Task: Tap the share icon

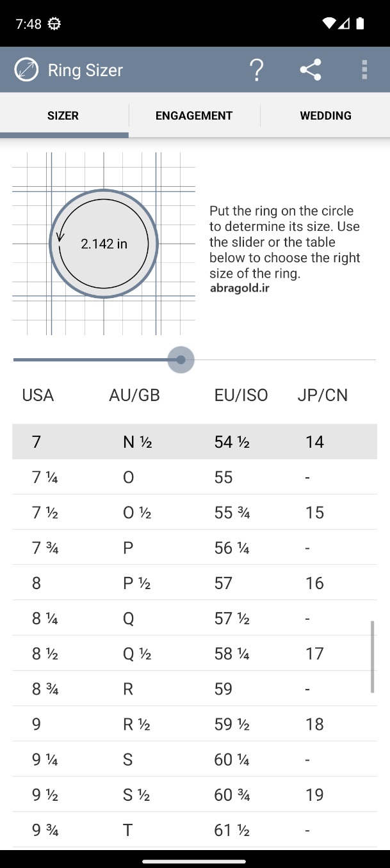Action: coord(311,70)
